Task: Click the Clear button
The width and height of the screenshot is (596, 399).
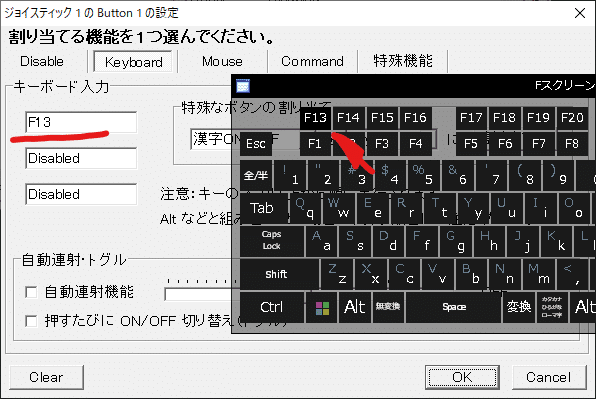Action: click(x=46, y=377)
